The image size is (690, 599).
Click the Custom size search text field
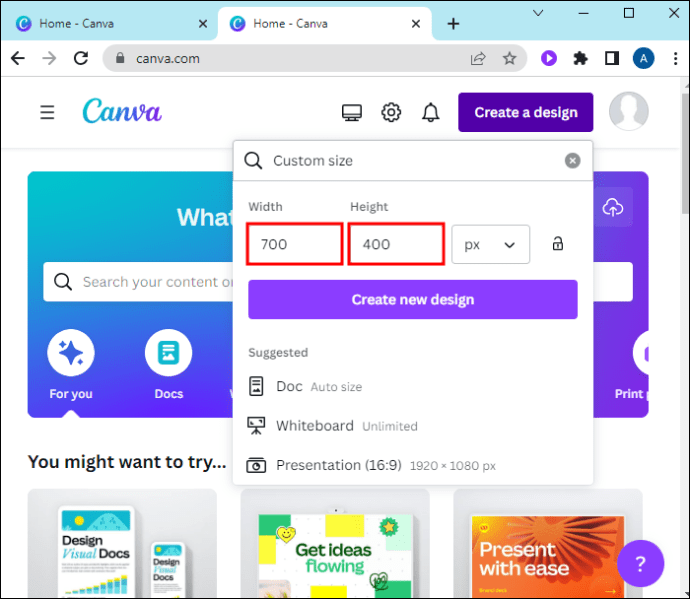click(x=414, y=161)
